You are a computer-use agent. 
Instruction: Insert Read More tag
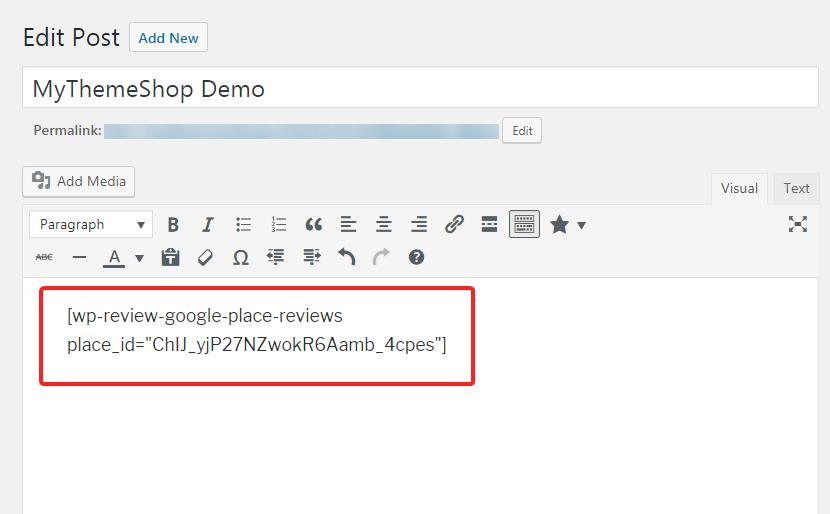[x=489, y=224]
